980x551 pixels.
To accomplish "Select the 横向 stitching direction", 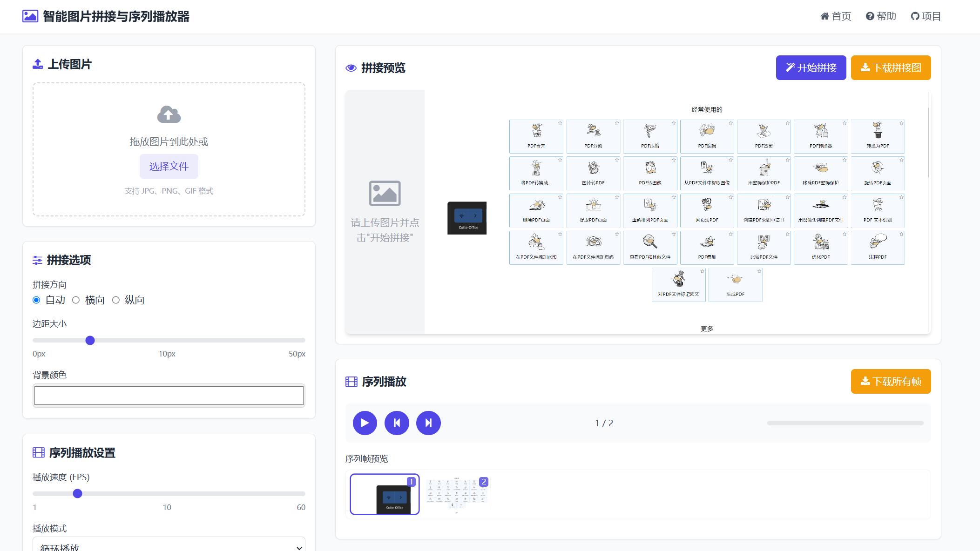I will [x=76, y=300].
